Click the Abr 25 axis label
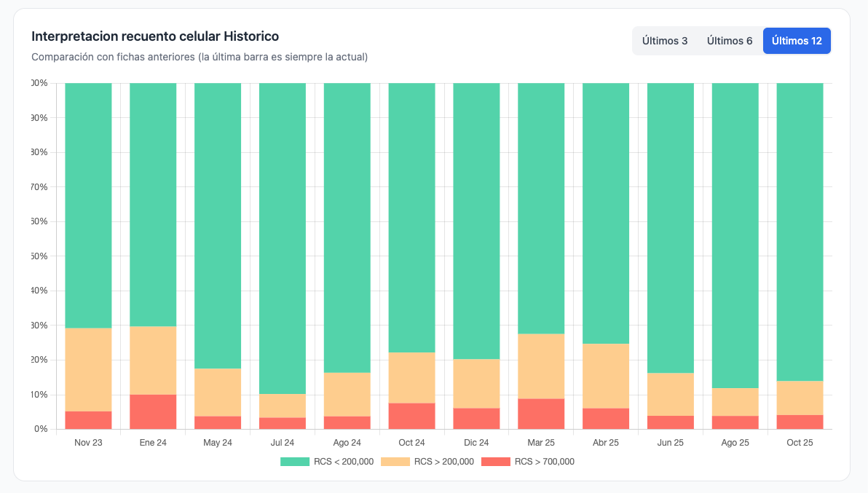Image resolution: width=868 pixels, height=493 pixels. pos(606,443)
